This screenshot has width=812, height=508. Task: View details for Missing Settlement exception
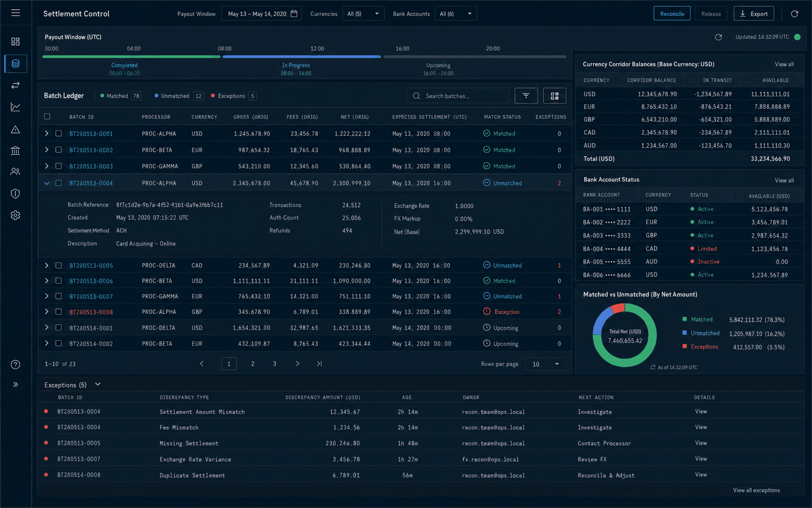pyautogui.click(x=701, y=443)
